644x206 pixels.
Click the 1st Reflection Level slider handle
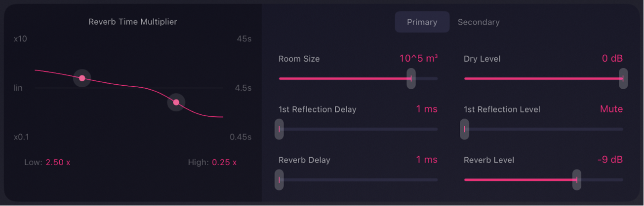click(465, 129)
